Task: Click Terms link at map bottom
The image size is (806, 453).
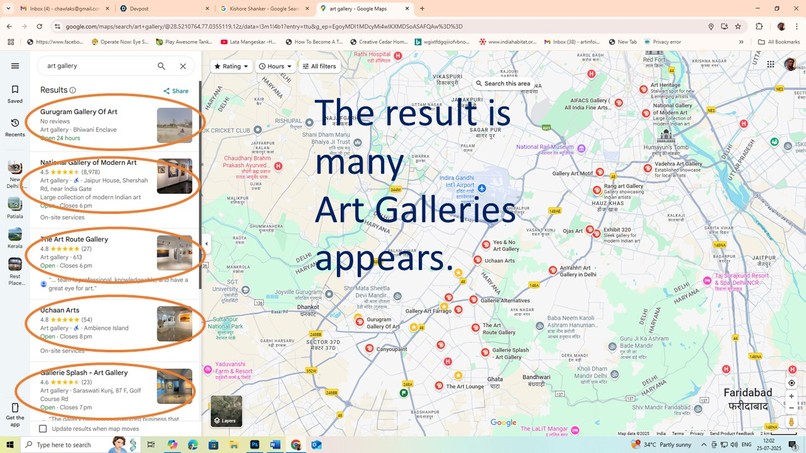Action: tap(677, 433)
